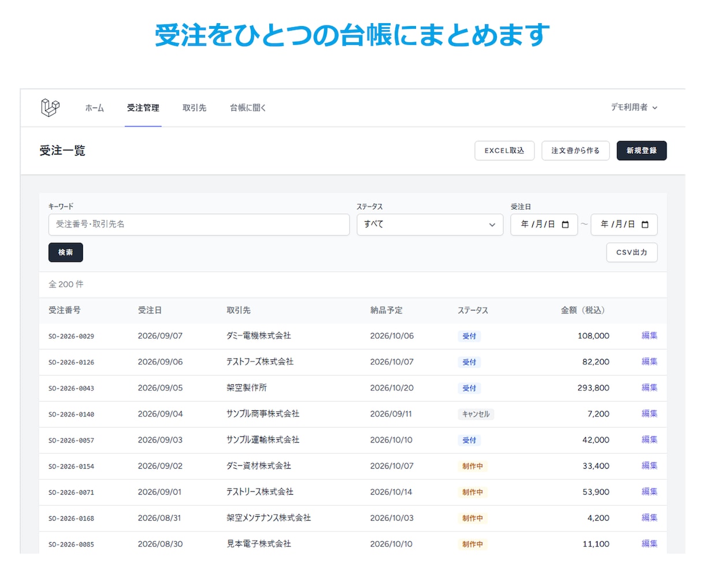Click customer テストリース株式会社
The height and width of the screenshot is (588, 705).
tap(260, 491)
